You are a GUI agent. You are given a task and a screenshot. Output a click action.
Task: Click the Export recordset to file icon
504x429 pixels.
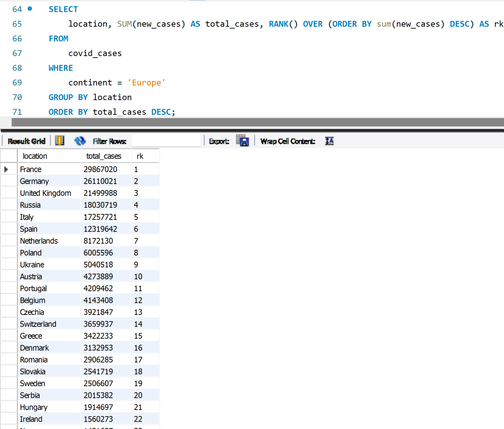click(242, 141)
